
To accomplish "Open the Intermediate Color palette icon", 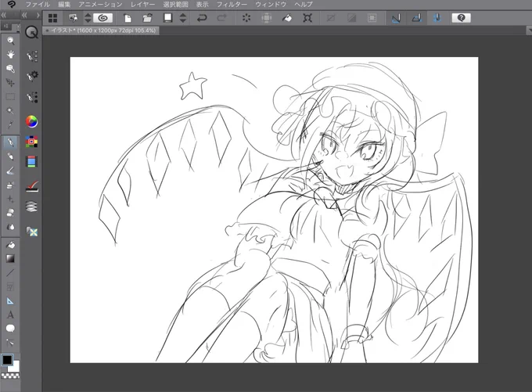I will (32, 186).
